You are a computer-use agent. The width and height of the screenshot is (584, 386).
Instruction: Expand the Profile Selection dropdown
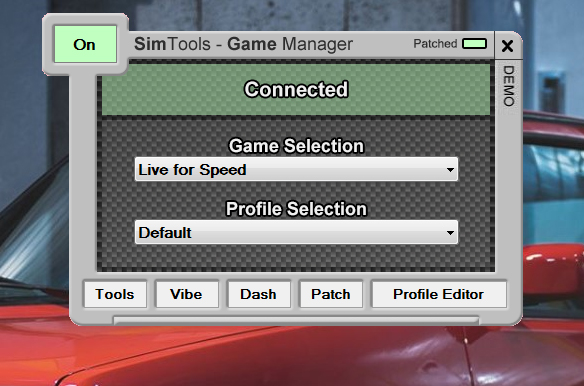(x=296, y=232)
